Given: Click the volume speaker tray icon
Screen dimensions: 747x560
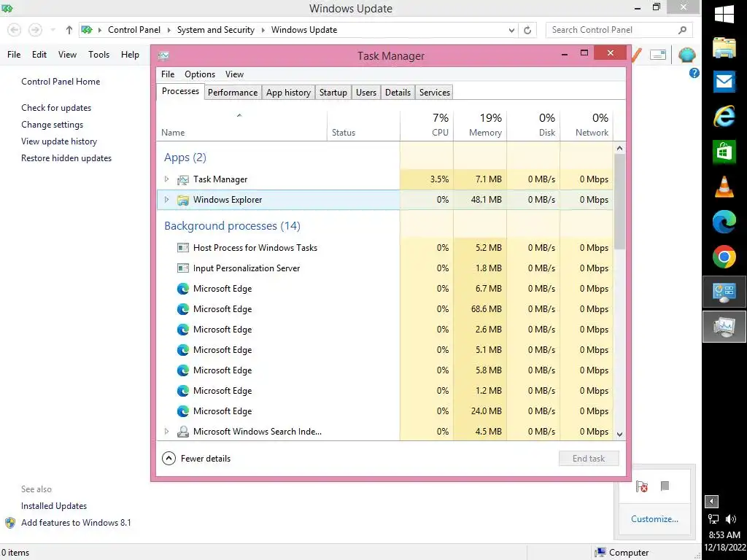Looking at the screenshot, I should point(731,519).
